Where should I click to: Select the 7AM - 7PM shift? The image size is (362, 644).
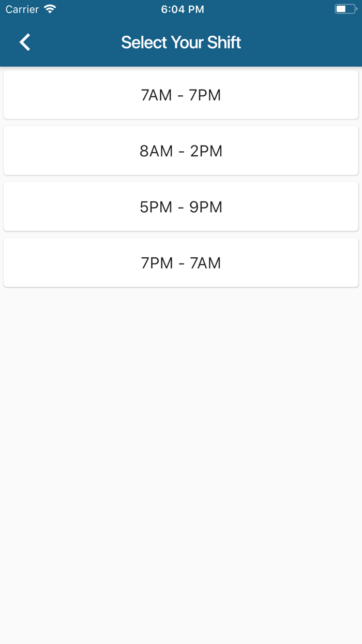pyautogui.click(x=181, y=94)
